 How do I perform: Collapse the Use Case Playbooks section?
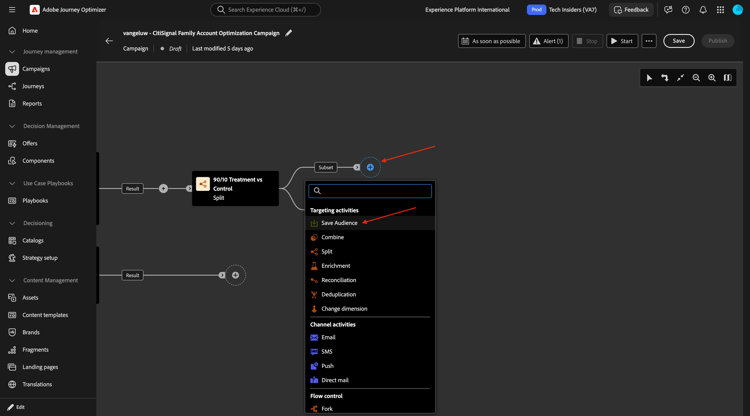click(x=12, y=183)
